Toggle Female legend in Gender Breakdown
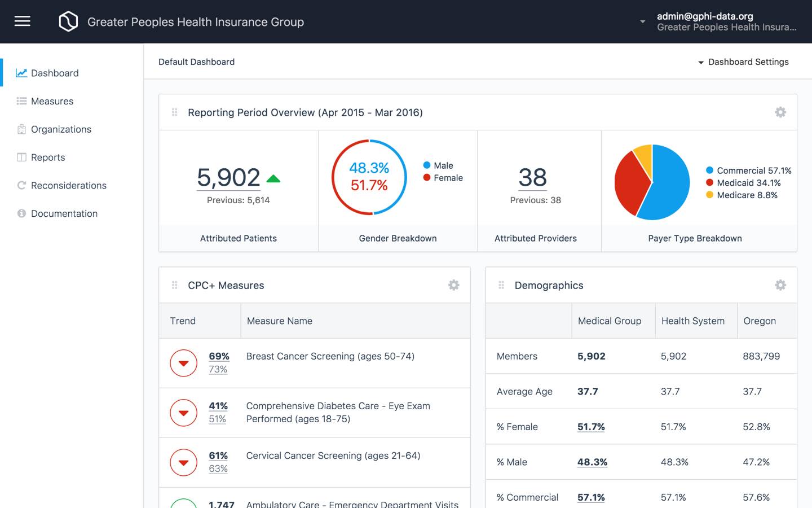 click(443, 178)
